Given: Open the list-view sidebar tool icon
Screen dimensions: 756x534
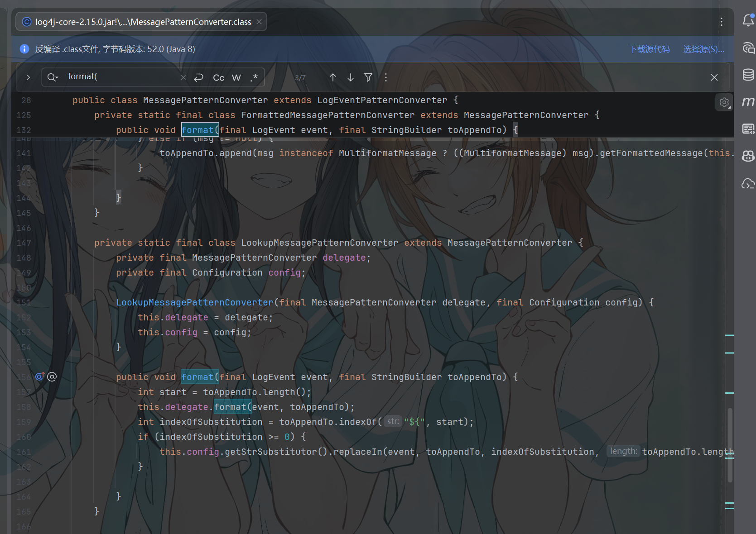Looking at the screenshot, I should click(x=748, y=129).
